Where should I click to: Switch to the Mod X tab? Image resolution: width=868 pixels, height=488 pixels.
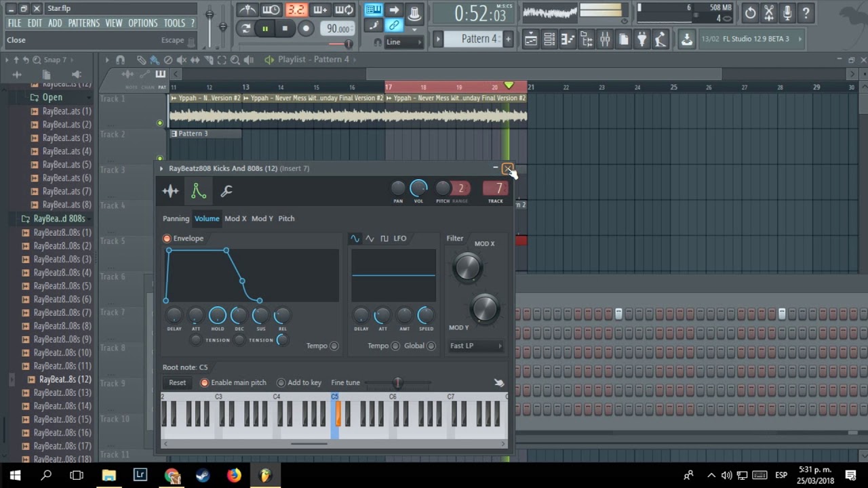(x=235, y=218)
